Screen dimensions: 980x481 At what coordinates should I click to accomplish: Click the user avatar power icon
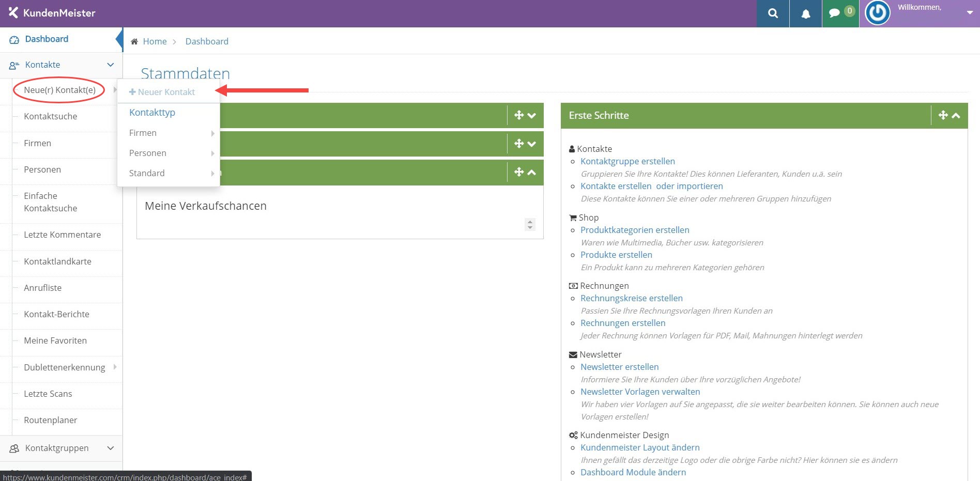(x=877, y=13)
